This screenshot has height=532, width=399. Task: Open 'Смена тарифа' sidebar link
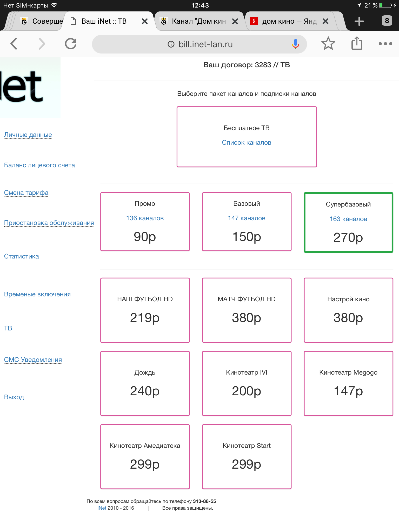(26, 193)
